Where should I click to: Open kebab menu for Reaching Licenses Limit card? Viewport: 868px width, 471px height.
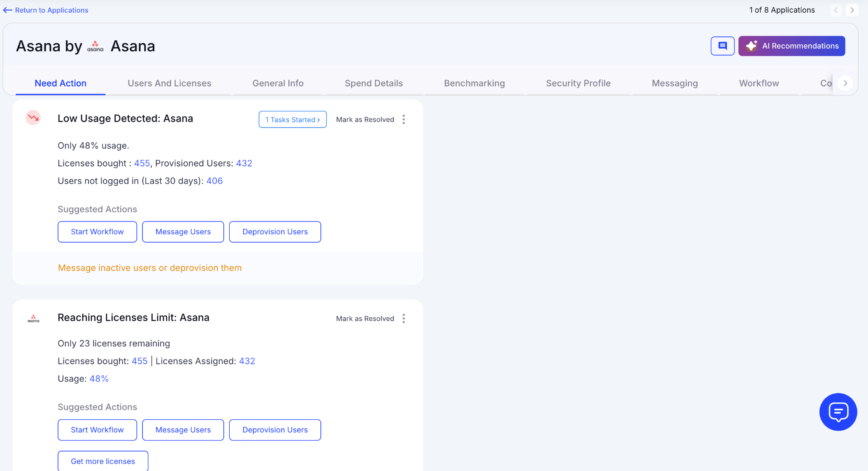[x=403, y=319]
